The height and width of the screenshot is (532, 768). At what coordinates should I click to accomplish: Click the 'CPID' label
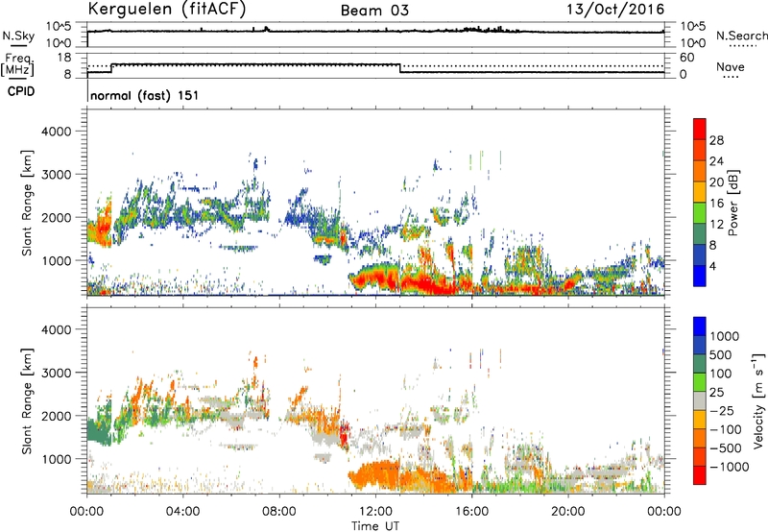21,91
